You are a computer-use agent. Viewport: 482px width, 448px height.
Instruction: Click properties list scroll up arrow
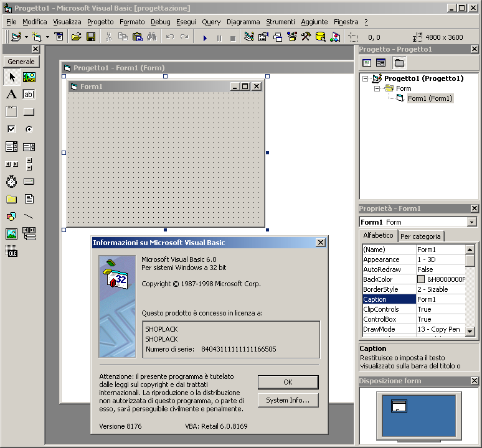(470, 250)
